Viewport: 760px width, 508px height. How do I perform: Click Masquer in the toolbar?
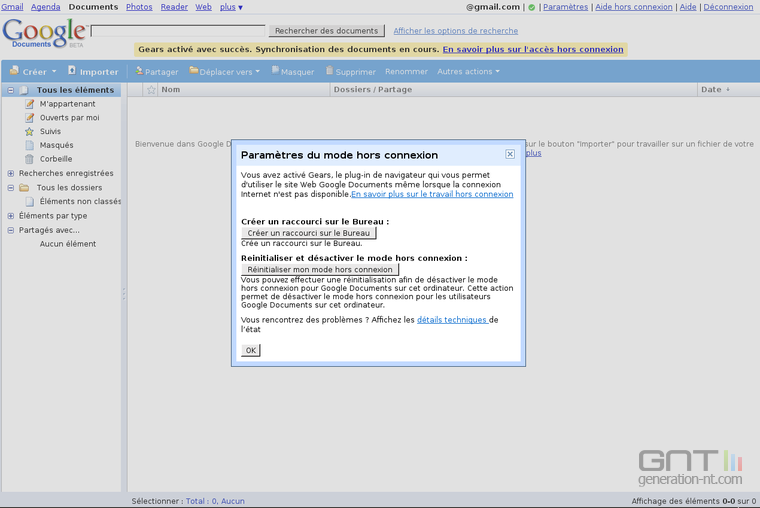[293, 71]
